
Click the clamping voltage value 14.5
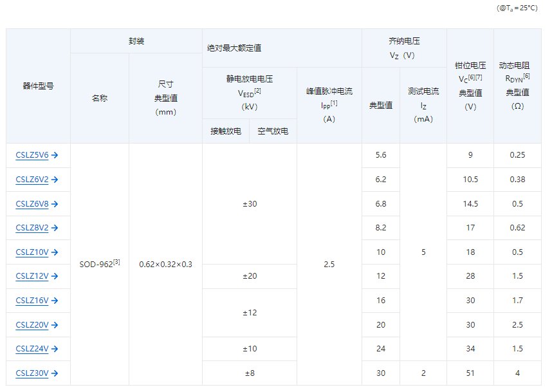[470, 204]
